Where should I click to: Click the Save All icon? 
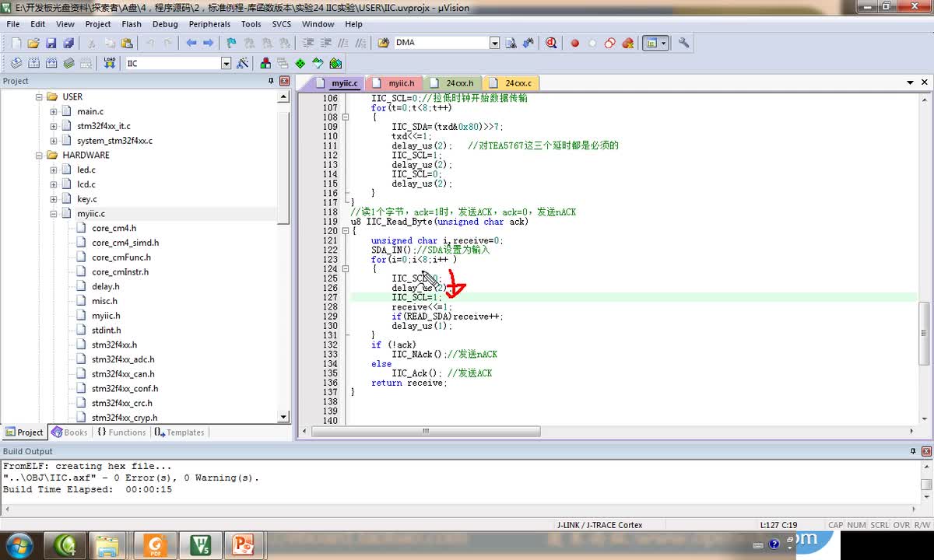[68, 43]
